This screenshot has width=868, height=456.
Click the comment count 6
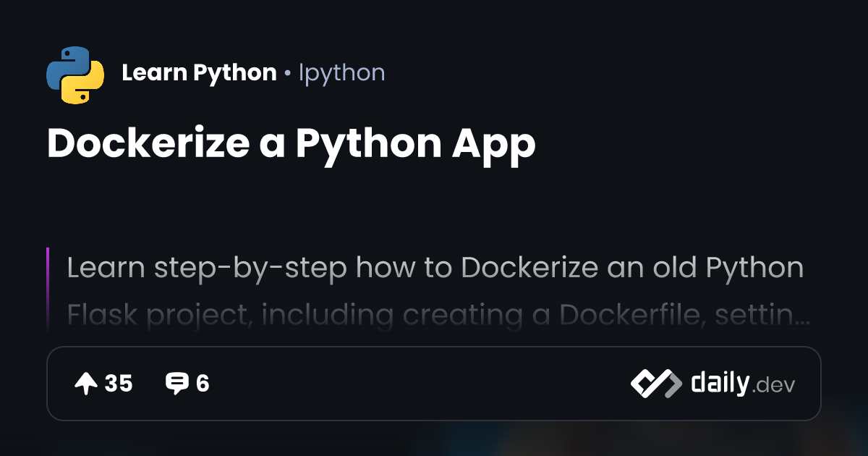click(203, 384)
